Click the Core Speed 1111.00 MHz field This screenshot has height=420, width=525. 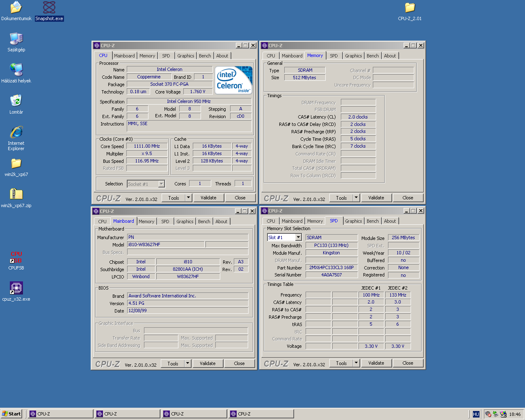(x=147, y=146)
